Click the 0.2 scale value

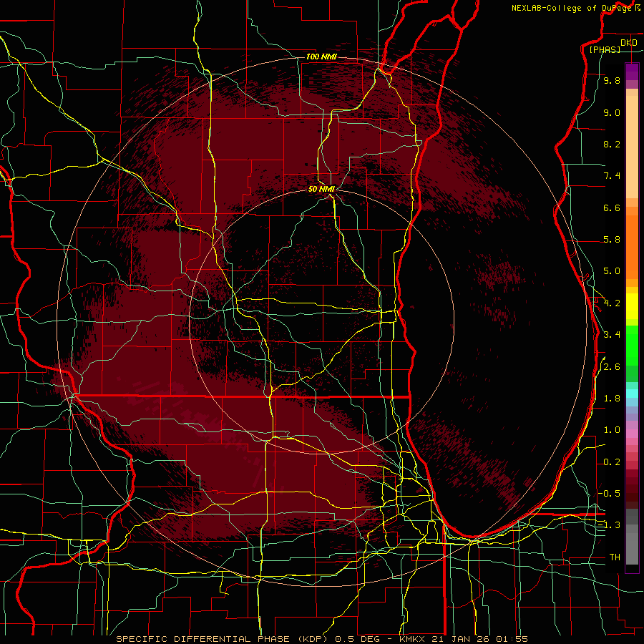[612, 462]
